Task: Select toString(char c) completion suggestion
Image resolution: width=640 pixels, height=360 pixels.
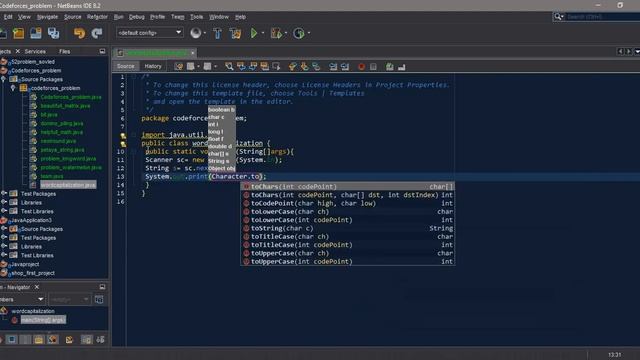Action: click(x=348, y=228)
